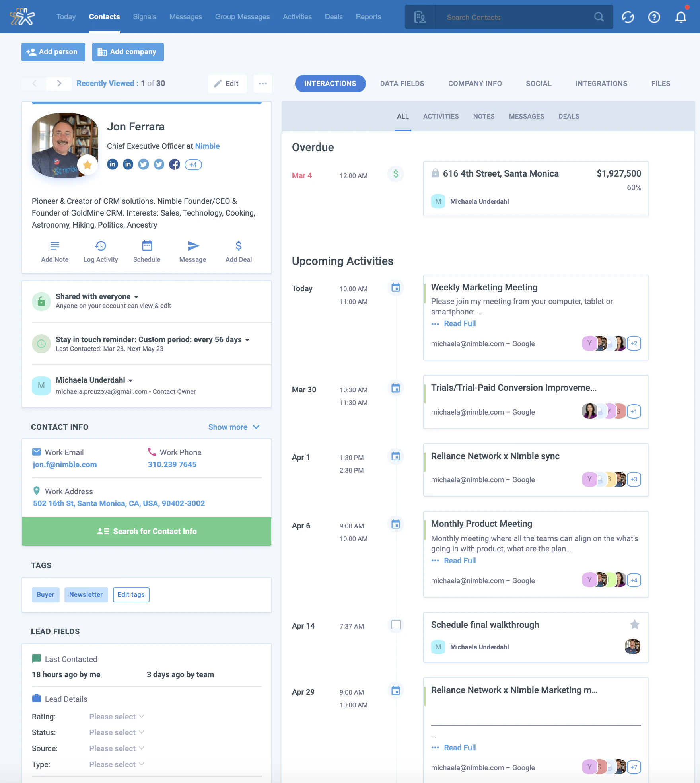The image size is (700, 783).
Task: Expand the Shared with everyone dropdown
Action: (136, 296)
